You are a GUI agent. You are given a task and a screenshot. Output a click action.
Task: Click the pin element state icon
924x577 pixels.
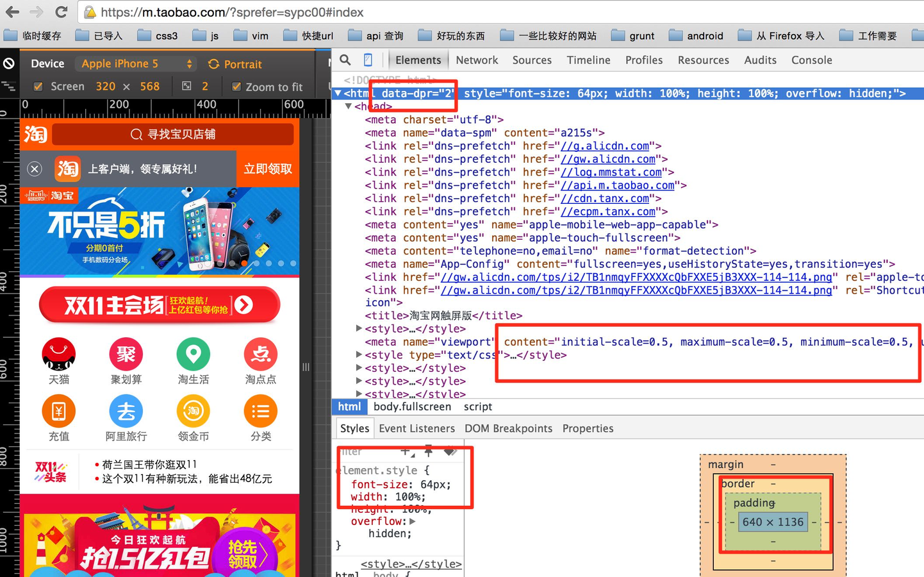[429, 451]
